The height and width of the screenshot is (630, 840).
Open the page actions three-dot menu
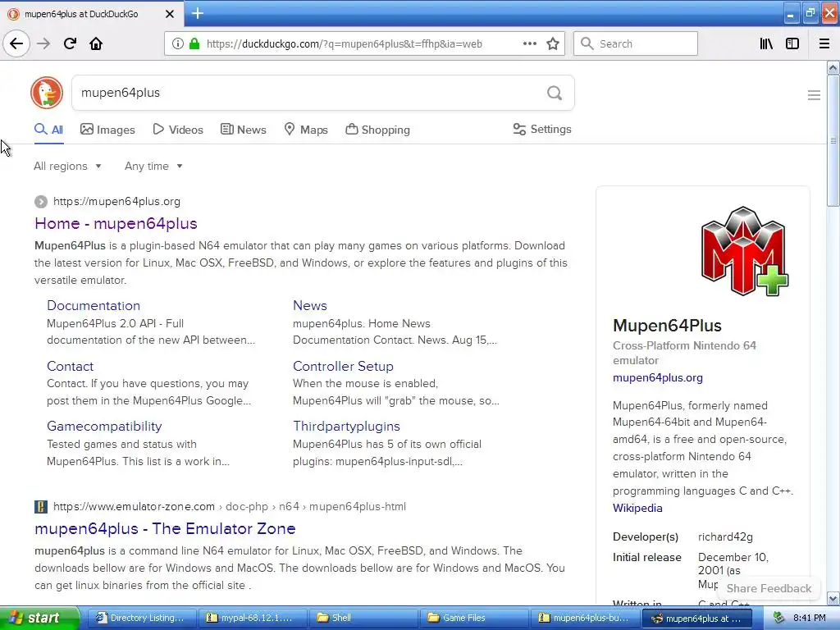click(530, 43)
